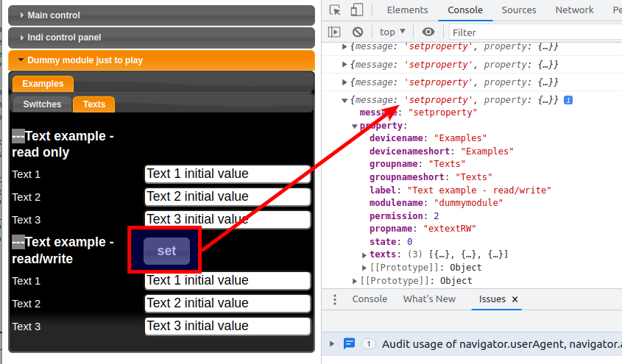Screen dimensions: 622x364
Task: Expand the outer [[Prototype]] node
Action: (x=355, y=281)
